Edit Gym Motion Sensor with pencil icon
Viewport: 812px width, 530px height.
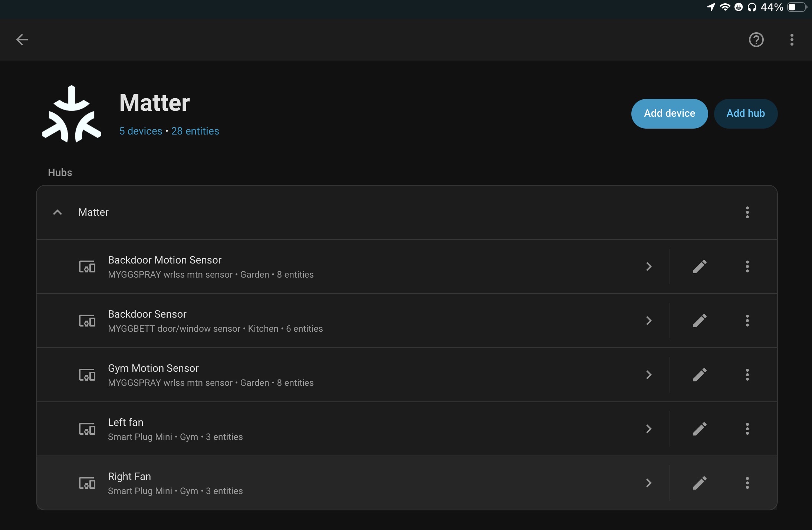pyautogui.click(x=700, y=375)
